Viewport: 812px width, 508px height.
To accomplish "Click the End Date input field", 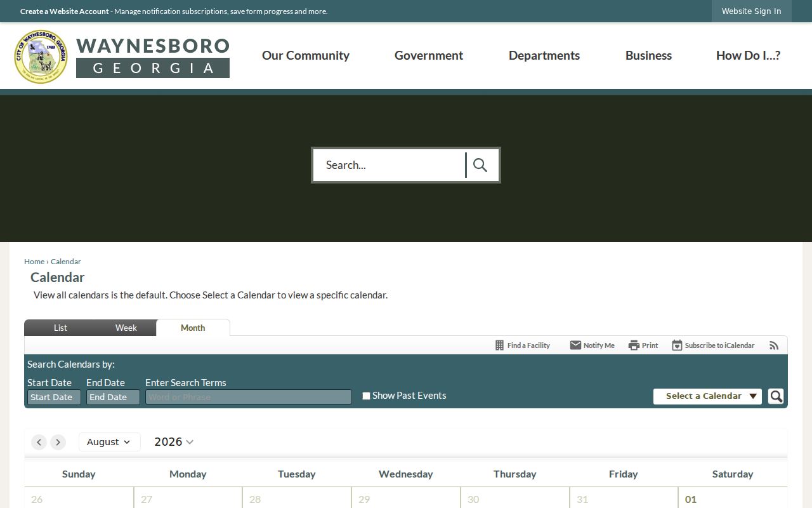I will click(x=113, y=397).
